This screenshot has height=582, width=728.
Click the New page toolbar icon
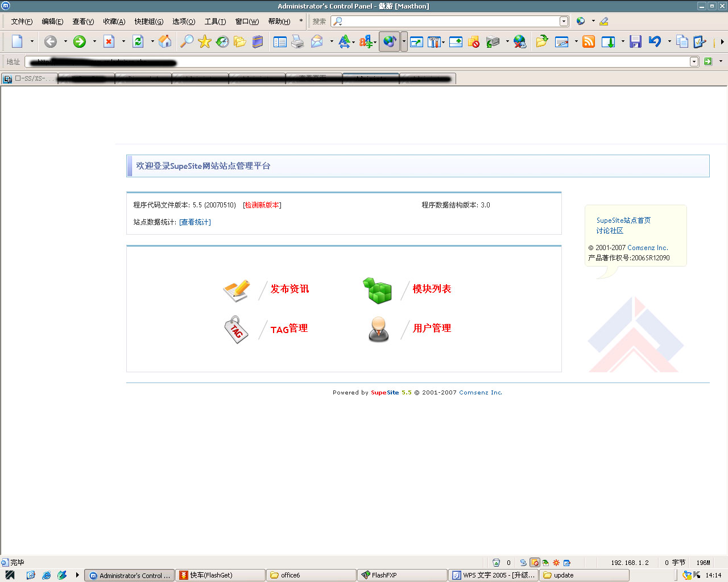coord(17,41)
